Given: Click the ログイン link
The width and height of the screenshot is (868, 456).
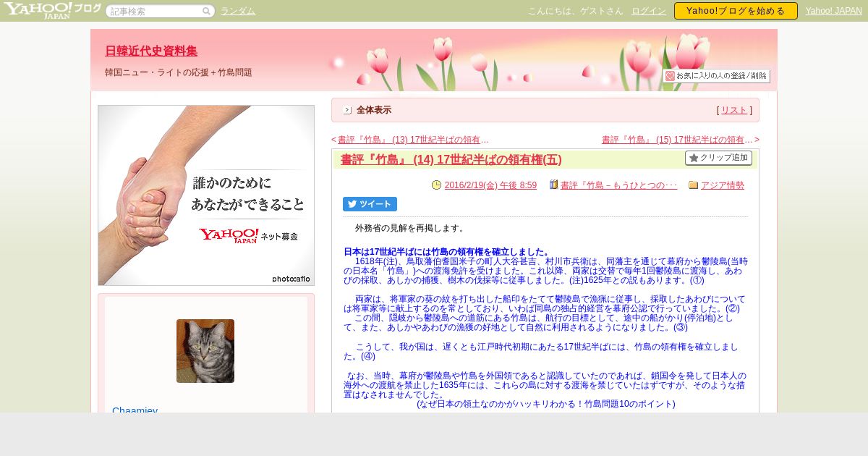Looking at the screenshot, I should coord(649,11).
